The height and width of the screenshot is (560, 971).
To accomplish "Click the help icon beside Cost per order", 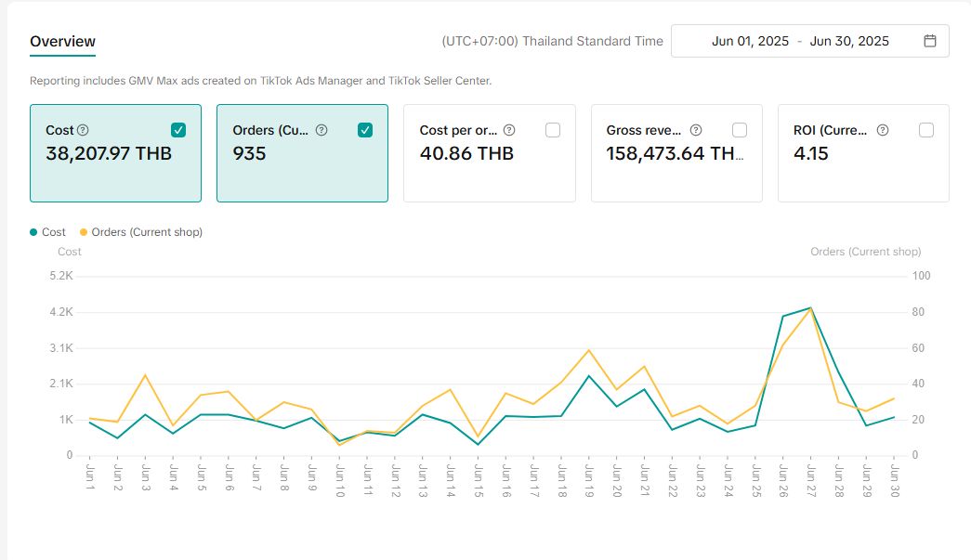I will click(508, 130).
